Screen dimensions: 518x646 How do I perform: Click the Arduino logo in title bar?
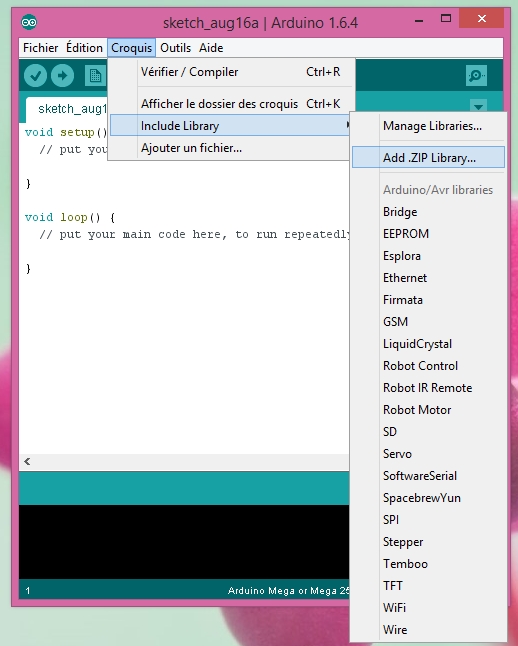point(29,22)
